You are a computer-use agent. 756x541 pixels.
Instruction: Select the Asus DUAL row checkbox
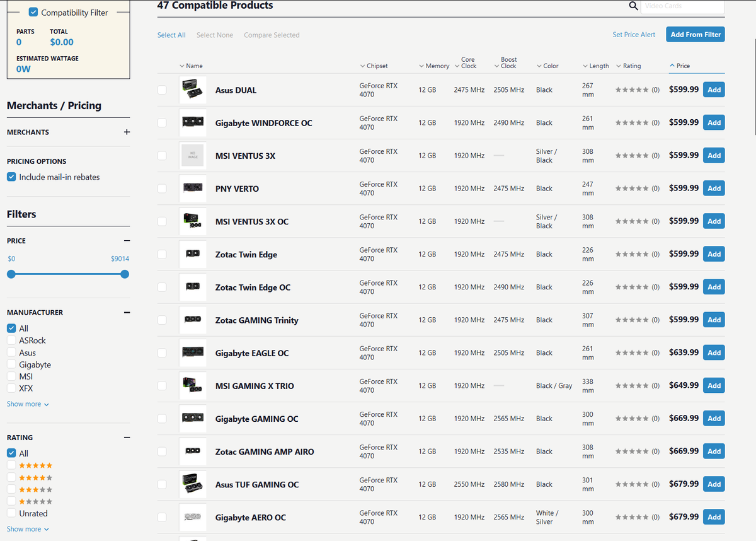coord(162,90)
